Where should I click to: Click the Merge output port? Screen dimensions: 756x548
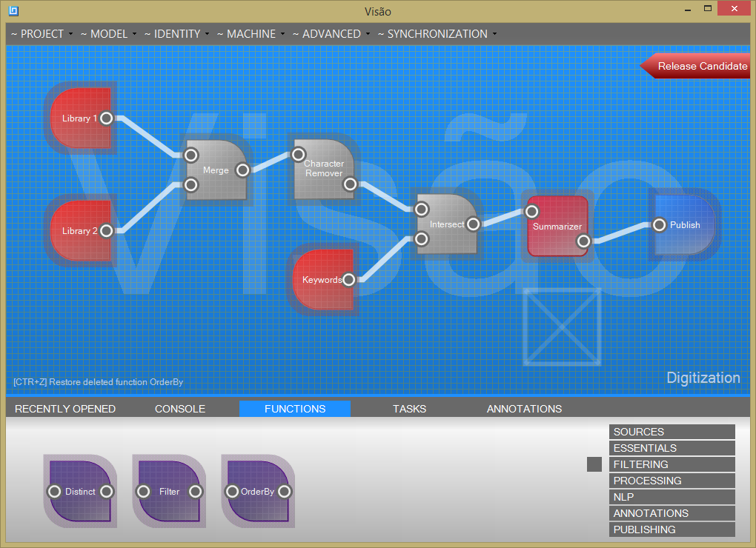coord(242,170)
